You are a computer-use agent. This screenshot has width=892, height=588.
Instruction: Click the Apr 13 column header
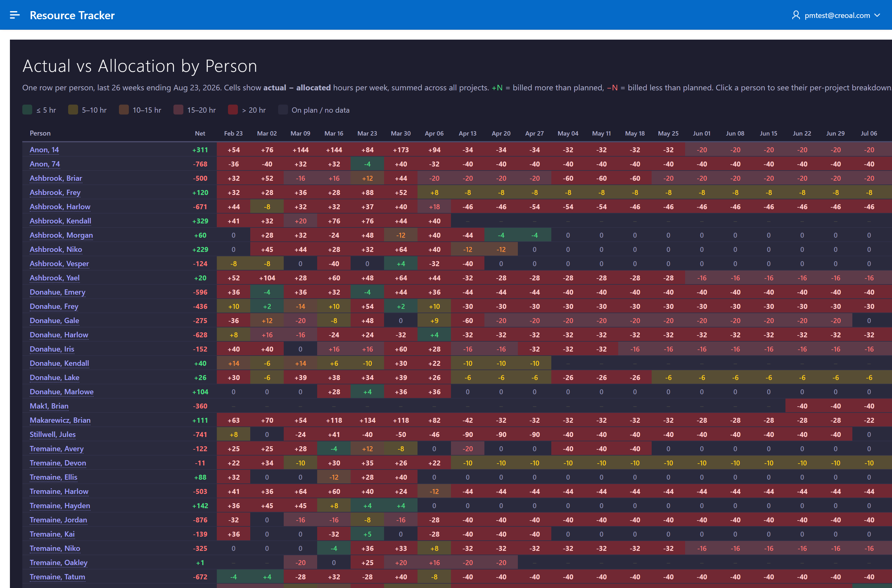[x=468, y=133]
